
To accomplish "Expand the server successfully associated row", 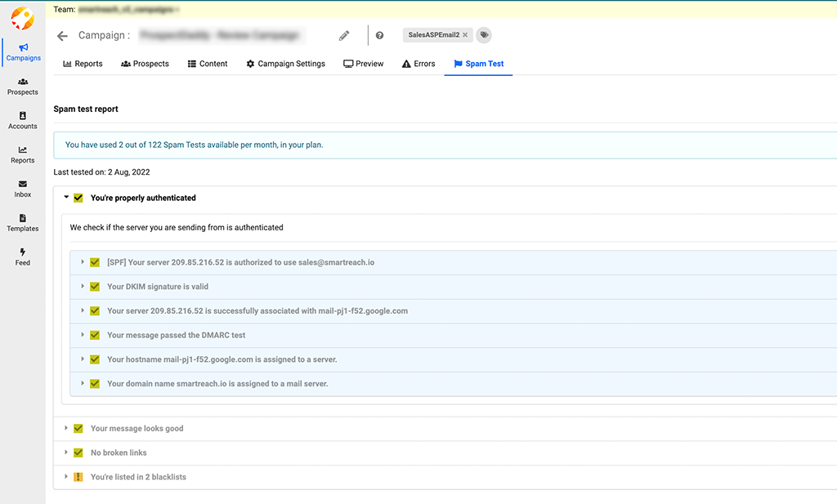I will pyautogui.click(x=83, y=310).
